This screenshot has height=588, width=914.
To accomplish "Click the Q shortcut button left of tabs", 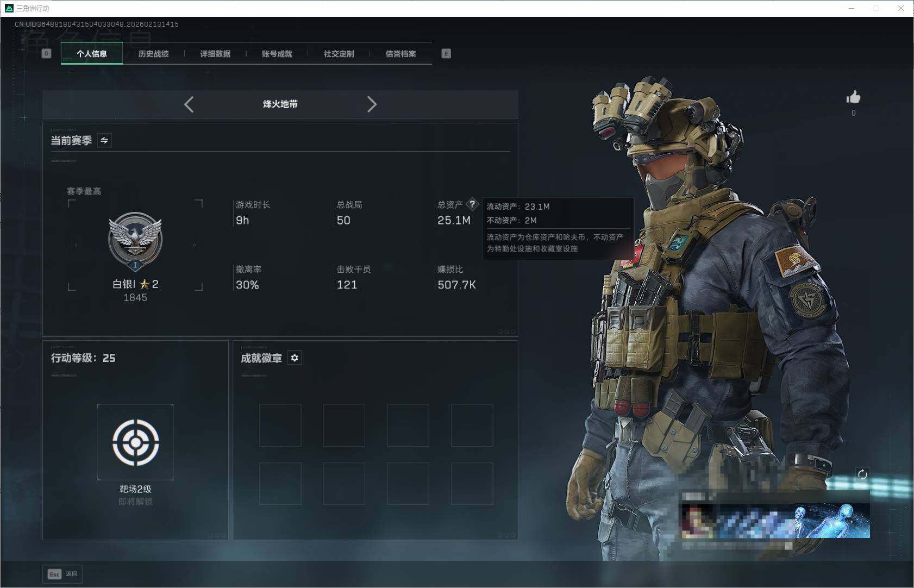I will coord(46,53).
